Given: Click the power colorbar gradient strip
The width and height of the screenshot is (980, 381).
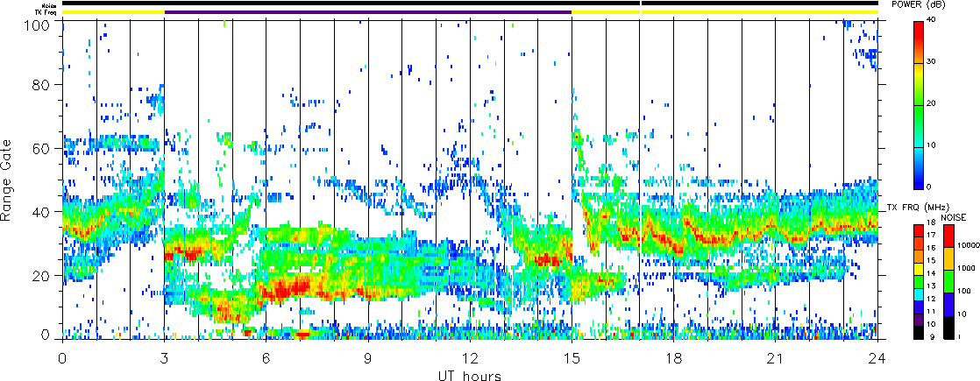Looking at the screenshot, I should coord(918,104).
